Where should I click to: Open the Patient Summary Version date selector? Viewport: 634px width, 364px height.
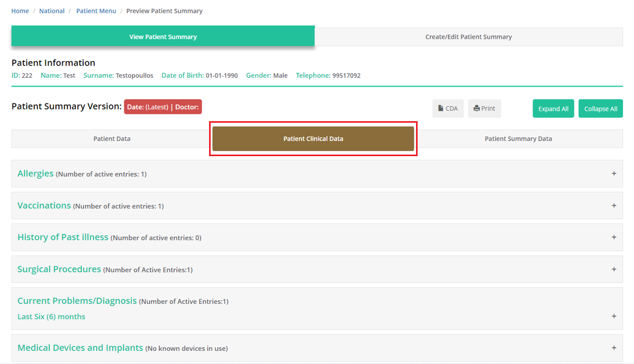163,107
